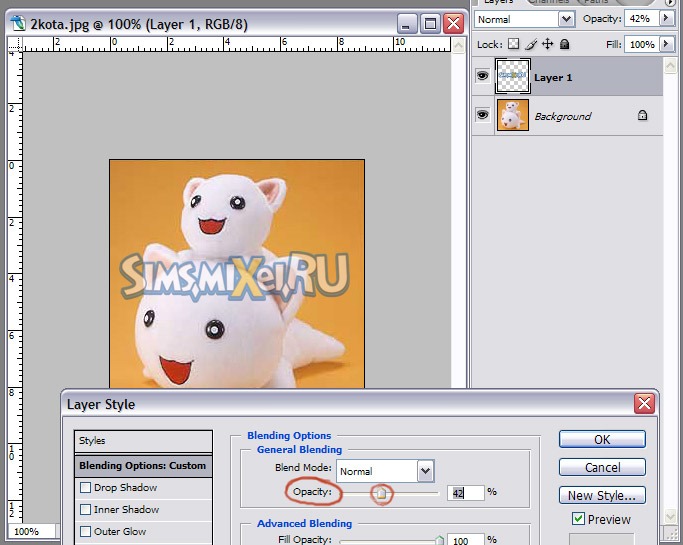This screenshot has width=683, height=545.
Task: Click the Background layer padlock icon
Action: [x=643, y=116]
